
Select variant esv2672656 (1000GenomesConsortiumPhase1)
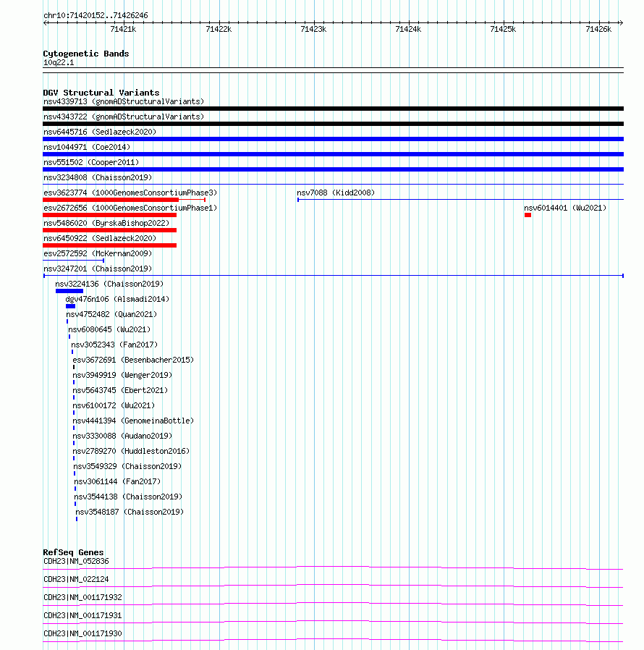[x=130, y=208]
